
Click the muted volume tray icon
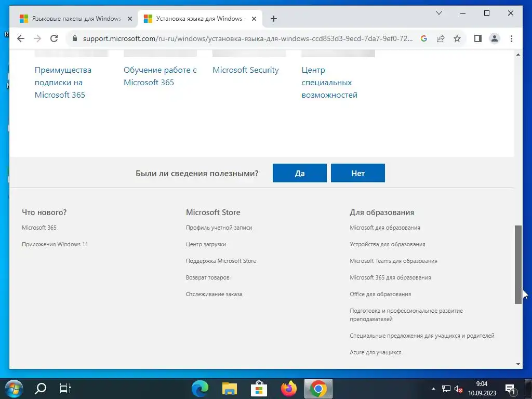coord(459,389)
